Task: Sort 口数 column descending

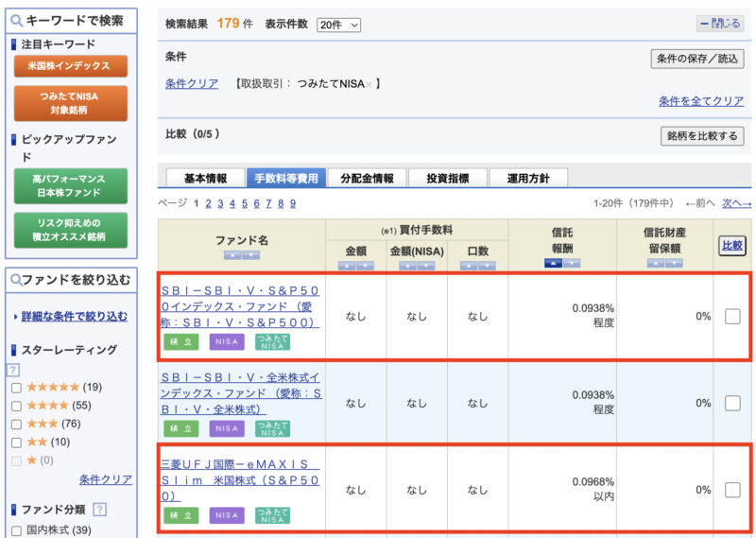Action: (x=487, y=266)
